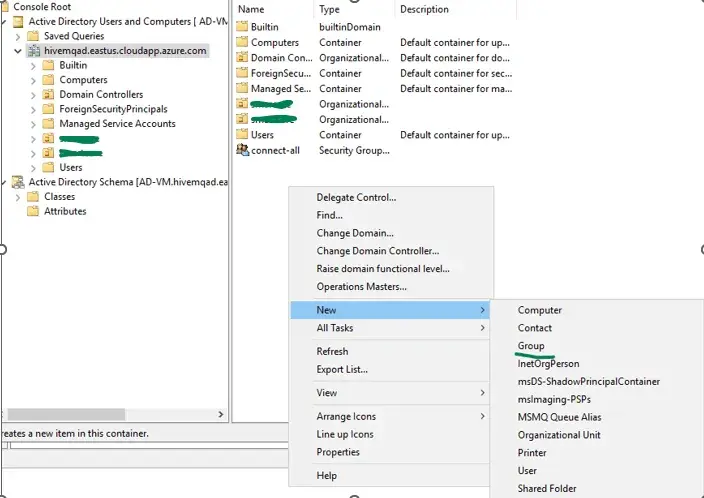Viewport: 704px width, 498px height.
Task: Select the Saved Queries folder icon
Action: pyautogui.click(x=33, y=36)
